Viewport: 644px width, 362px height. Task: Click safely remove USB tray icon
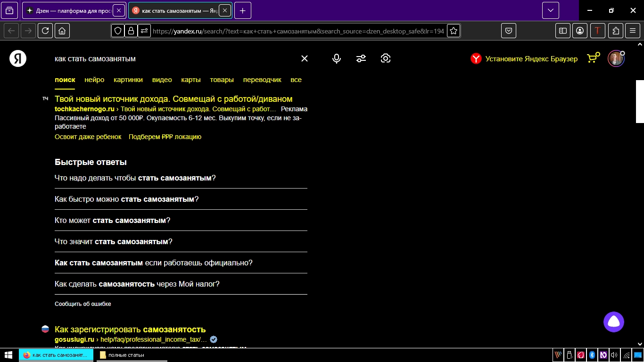point(570,355)
